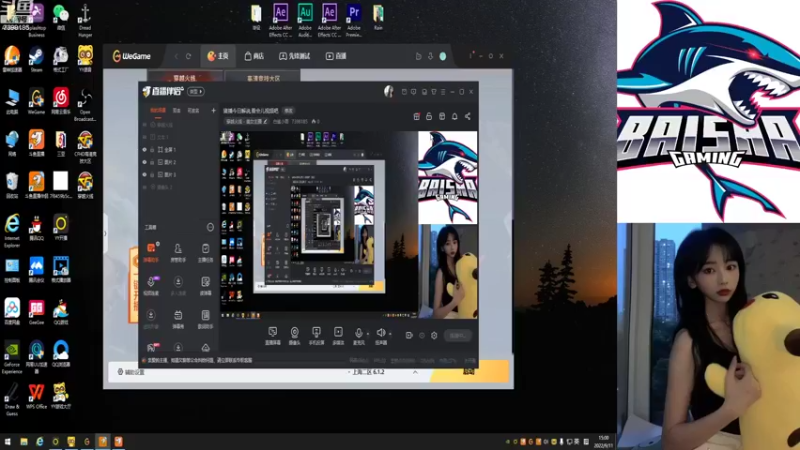Select webcam picture in stream preview
The image size is (800, 450).
448,271
